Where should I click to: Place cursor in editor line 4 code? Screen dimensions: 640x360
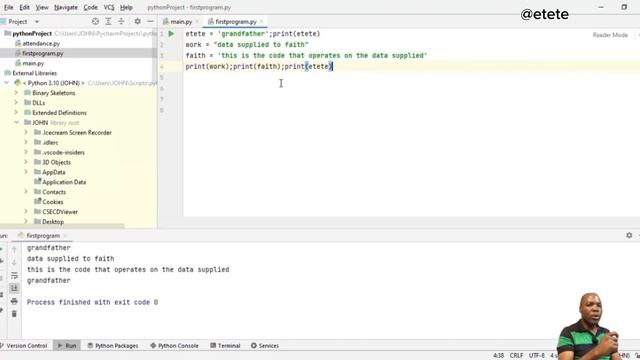[259, 67]
